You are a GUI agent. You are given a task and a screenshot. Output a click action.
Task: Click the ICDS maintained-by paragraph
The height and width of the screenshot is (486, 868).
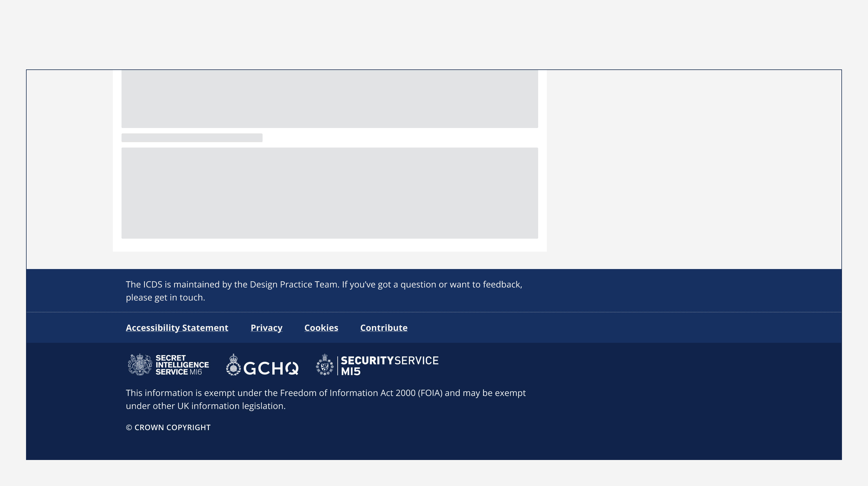tap(324, 291)
